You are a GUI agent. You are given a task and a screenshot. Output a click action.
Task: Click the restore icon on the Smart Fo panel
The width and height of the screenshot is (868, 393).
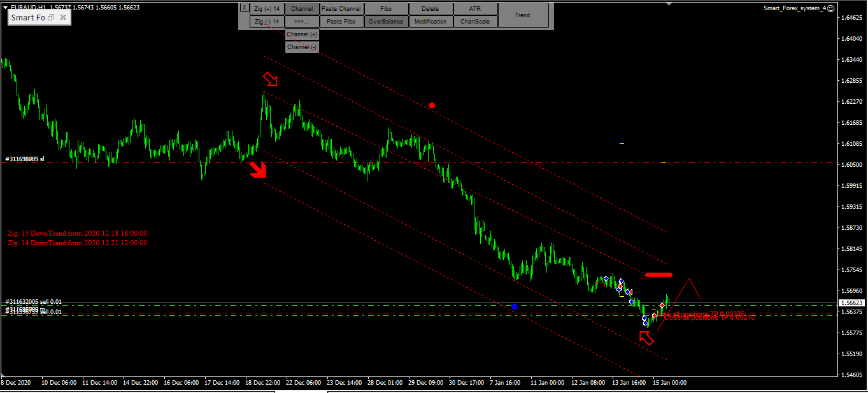(51, 17)
